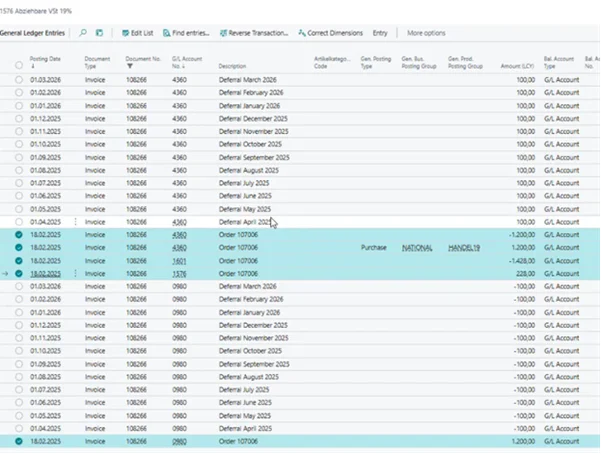Open Gen. Prod. Posting Group column header
Screen dimensions: 601x454
pos(465,62)
